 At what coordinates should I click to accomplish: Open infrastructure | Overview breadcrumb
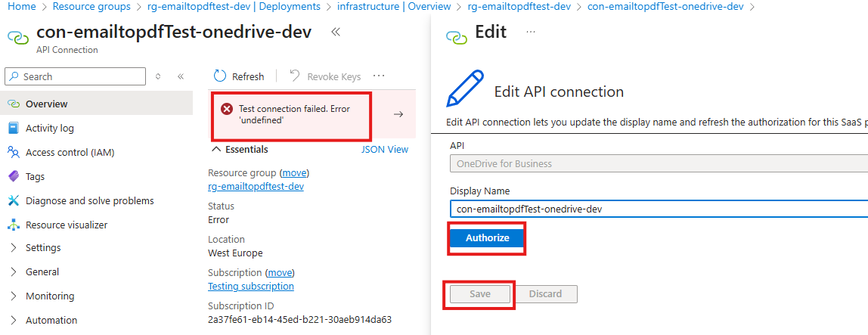click(394, 7)
